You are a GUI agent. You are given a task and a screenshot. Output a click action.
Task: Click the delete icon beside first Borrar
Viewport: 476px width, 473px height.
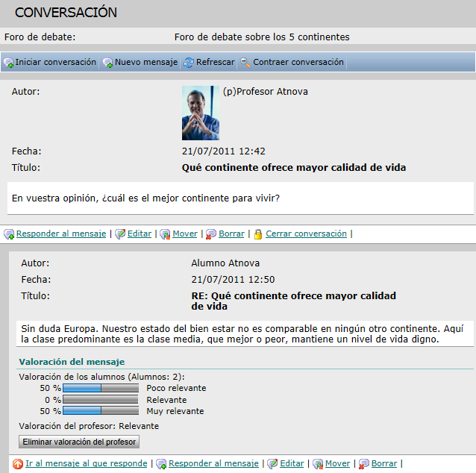point(210,234)
